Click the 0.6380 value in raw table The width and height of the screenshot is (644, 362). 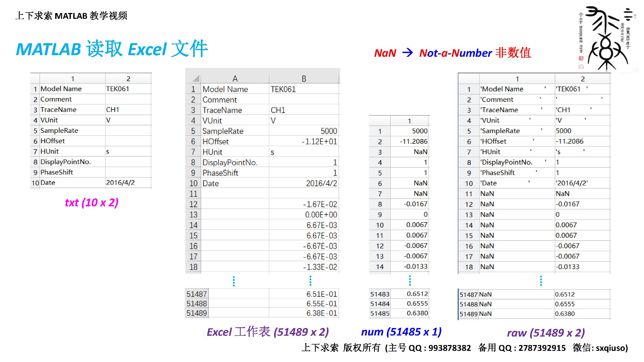tap(565, 314)
